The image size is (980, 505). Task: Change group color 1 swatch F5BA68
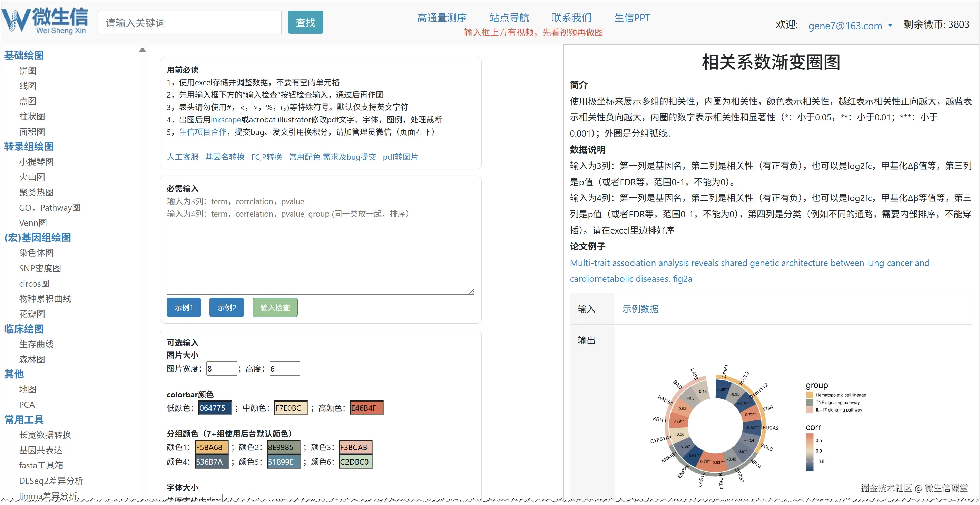point(211,447)
